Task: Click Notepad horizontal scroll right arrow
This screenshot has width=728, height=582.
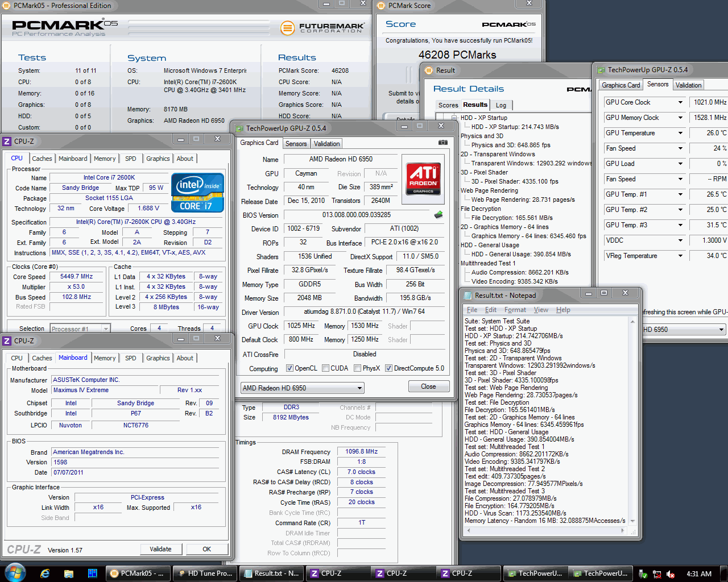Action: tap(622, 530)
